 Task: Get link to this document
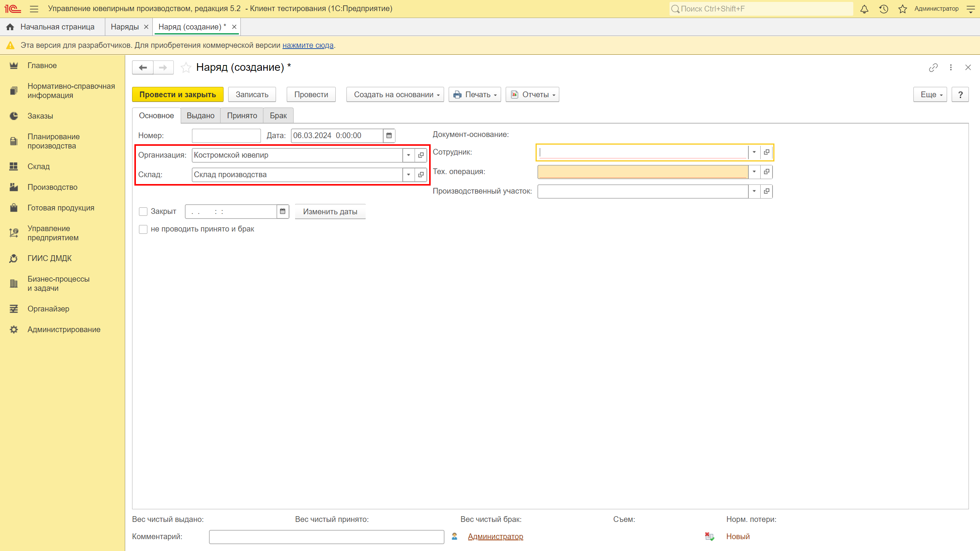933,68
